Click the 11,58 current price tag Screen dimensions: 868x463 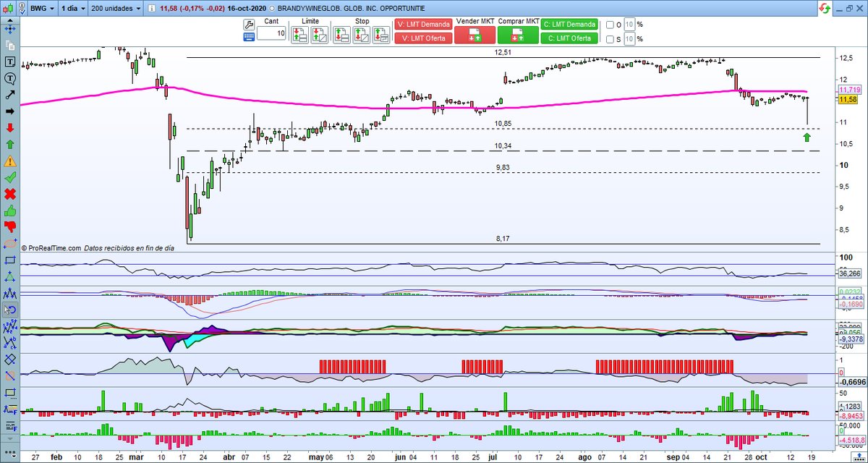click(x=848, y=99)
